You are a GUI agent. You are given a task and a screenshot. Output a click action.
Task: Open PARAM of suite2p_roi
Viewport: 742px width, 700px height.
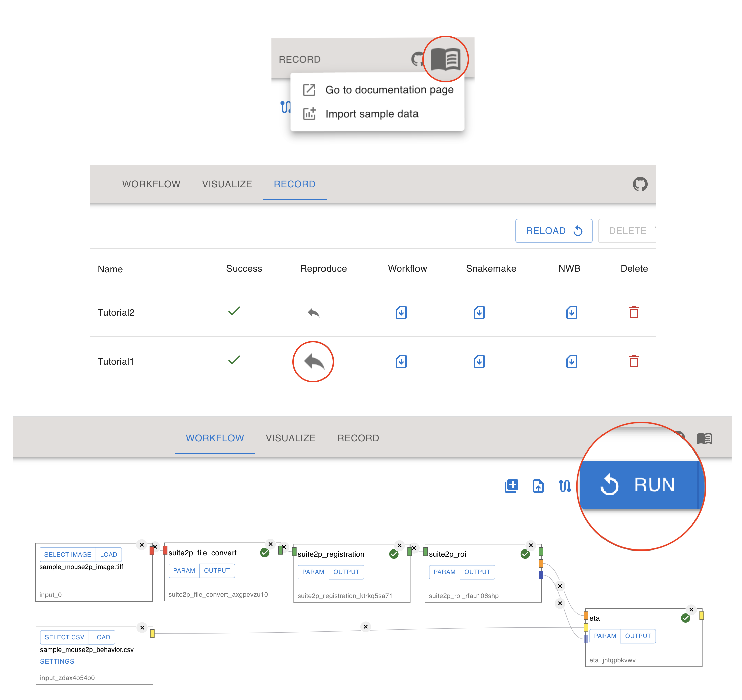point(444,572)
